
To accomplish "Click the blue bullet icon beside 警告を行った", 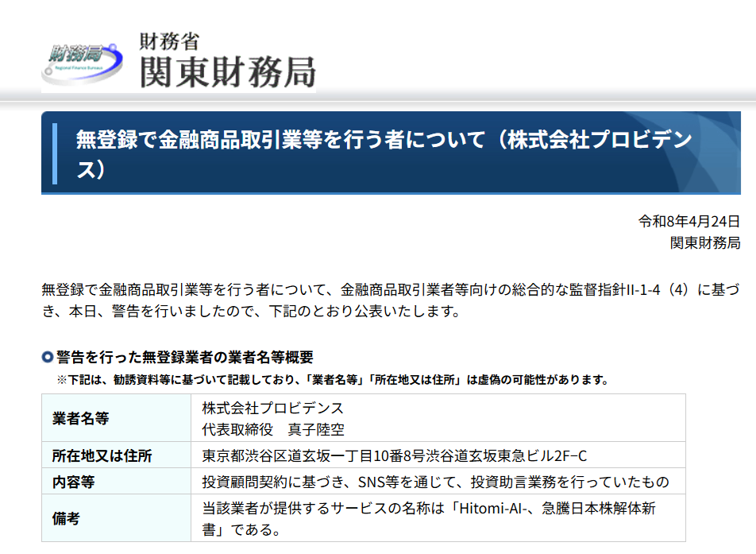I will coord(48,357).
